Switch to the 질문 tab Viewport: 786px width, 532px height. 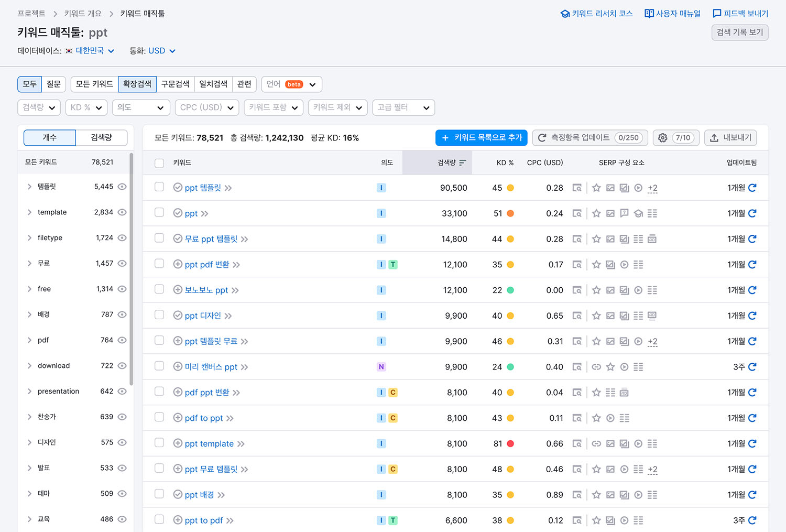tap(53, 84)
